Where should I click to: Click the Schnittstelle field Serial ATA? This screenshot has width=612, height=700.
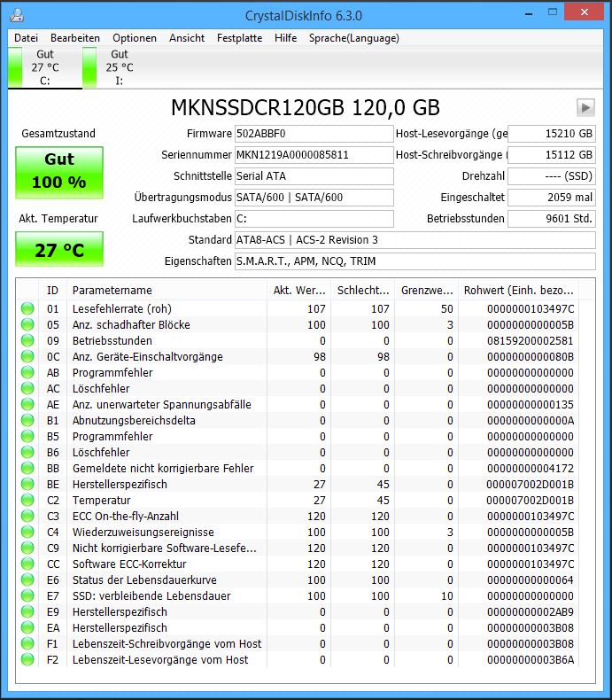point(314,176)
